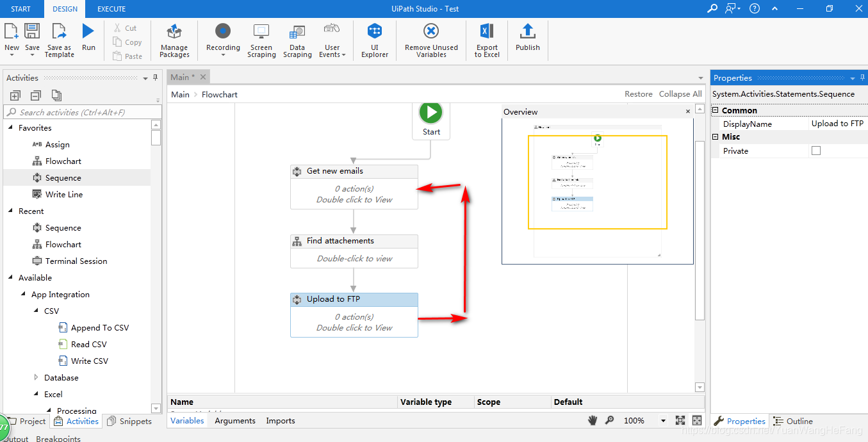868x442 pixels.
Task: Open the Project tab
Action: coord(26,421)
